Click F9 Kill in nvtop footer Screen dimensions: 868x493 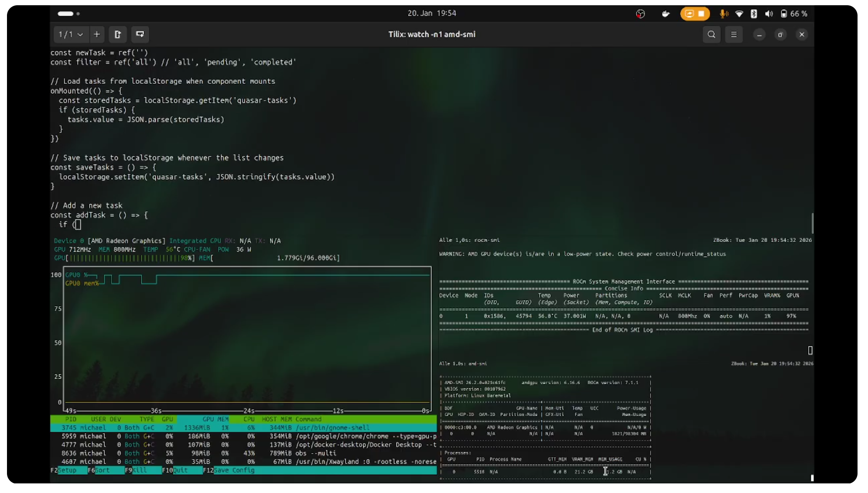(140, 470)
